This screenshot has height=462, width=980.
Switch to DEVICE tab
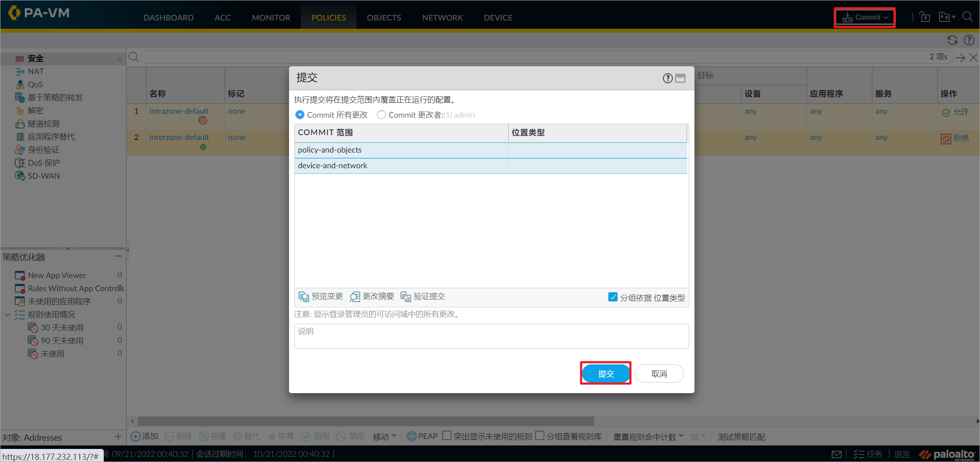[x=498, y=17]
